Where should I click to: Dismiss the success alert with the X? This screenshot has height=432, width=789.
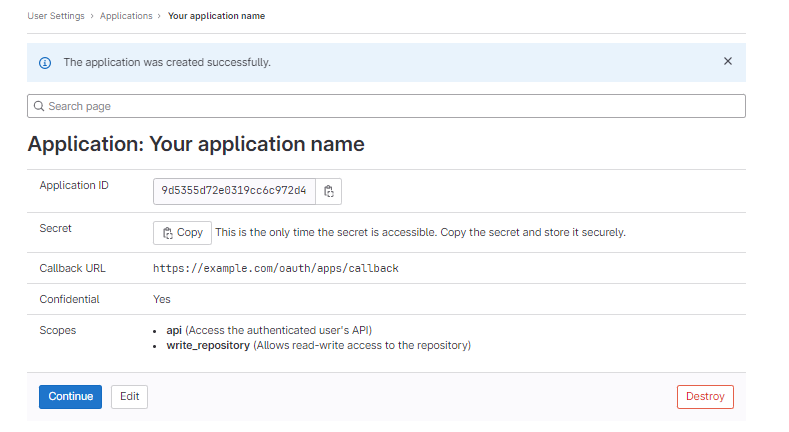pos(728,61)
